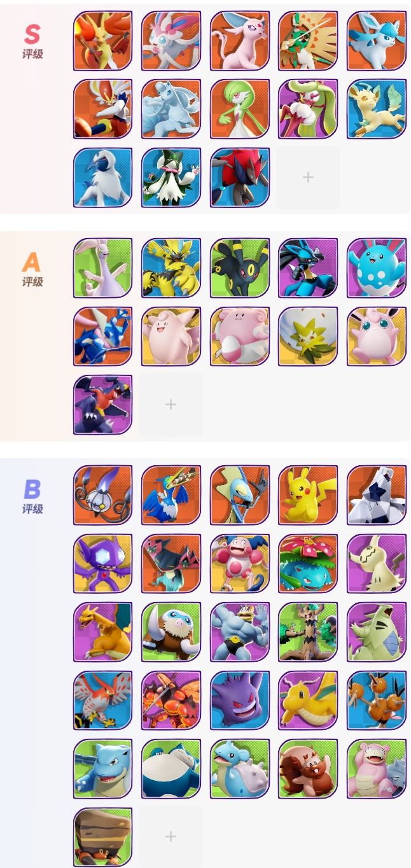
Task: Click the Blastoise icon
Action: (103, 769)
